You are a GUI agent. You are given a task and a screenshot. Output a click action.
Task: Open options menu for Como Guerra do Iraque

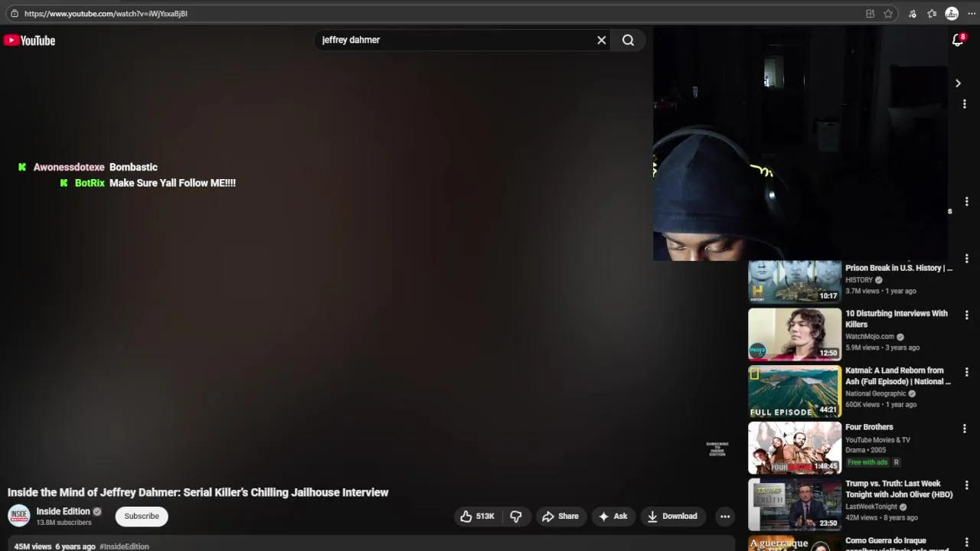tap(966, 542)
